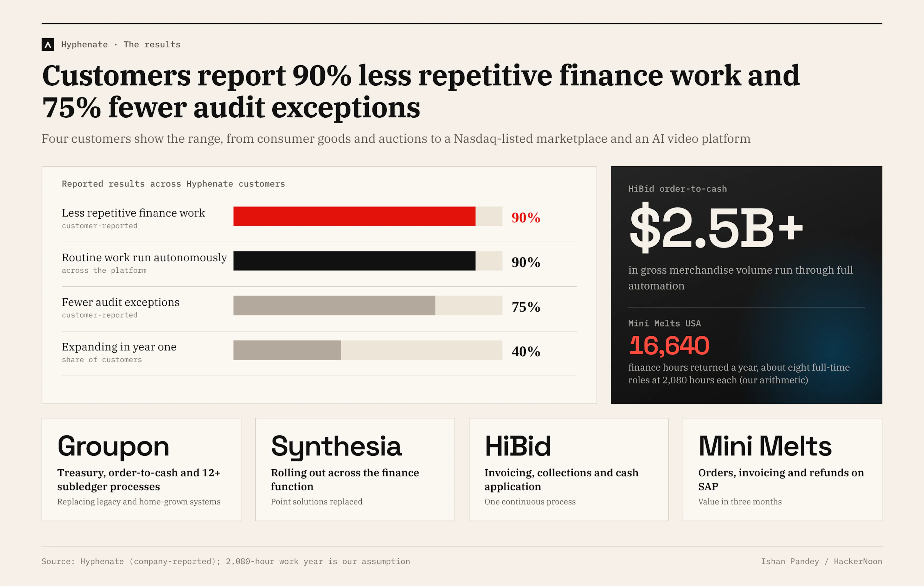The image size is (924, 586).
Task: Click the 'Routine work run autonomously' label
Action: point(144,257)
